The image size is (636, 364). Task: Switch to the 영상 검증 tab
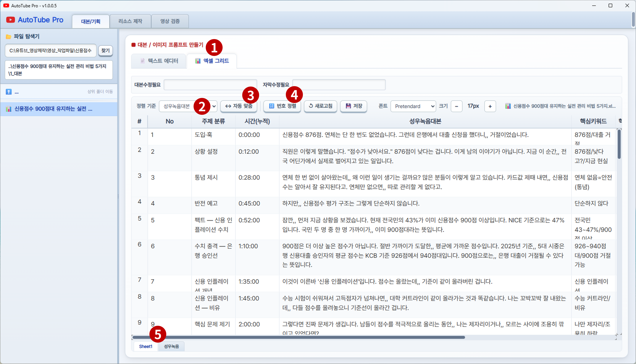[x=170, y=21]
